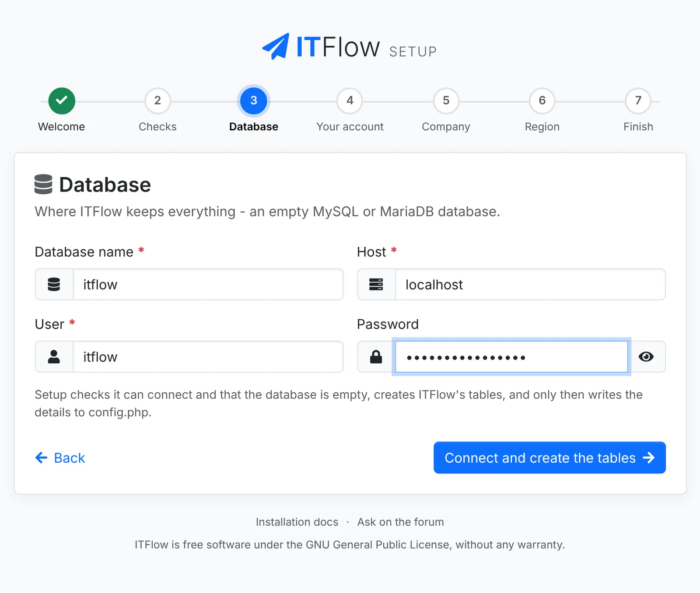This screenshot has height=593, width=700.
Task: Click the 'Where ITFlow keeps everything' description
Action: 267,212
